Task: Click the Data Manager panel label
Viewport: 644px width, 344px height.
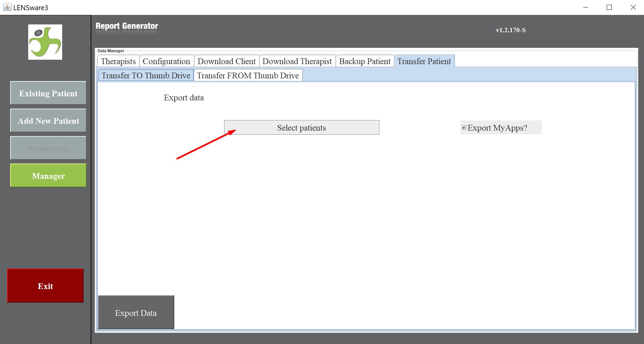Action: (111, 51)
